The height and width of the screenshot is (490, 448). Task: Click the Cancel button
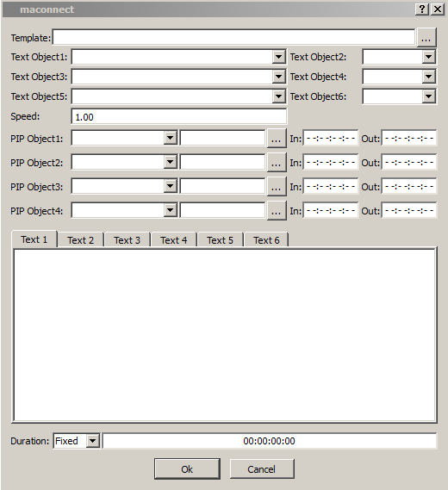coord(262,468)
